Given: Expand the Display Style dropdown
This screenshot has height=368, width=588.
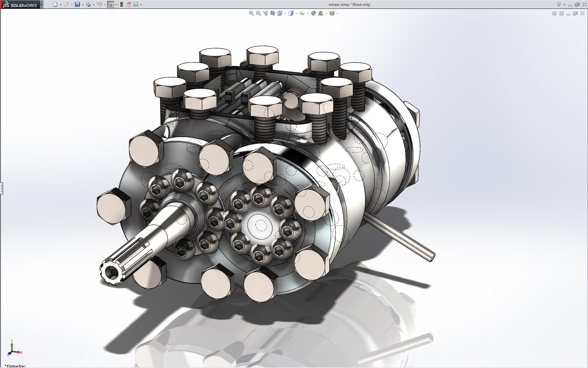Looking at the screenshot, I should pos(296,13).
